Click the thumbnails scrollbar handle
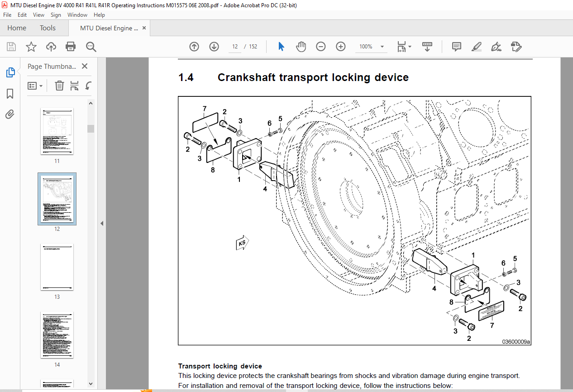This screenshot has height=392, width=573. 91,129
